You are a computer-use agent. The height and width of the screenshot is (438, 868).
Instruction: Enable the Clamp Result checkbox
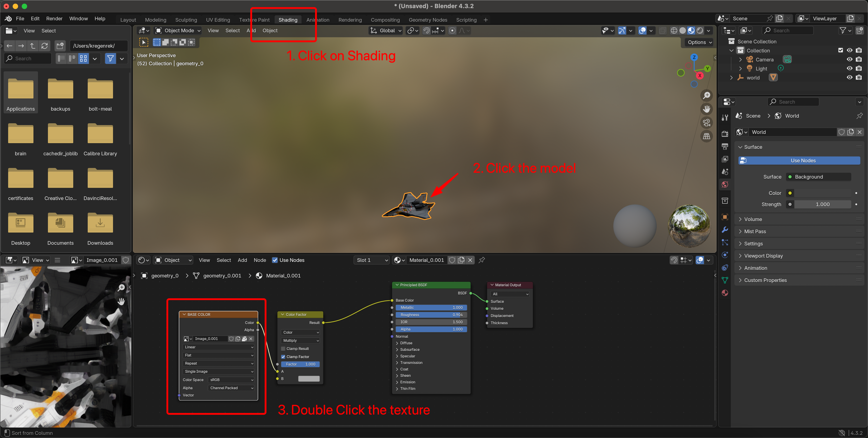(x=283, y=348)
